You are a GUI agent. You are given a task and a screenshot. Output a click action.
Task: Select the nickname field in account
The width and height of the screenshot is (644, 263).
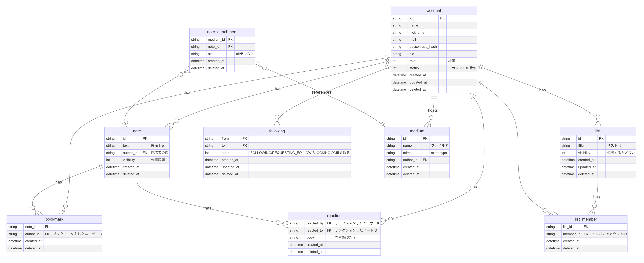[x=423, y=33]
